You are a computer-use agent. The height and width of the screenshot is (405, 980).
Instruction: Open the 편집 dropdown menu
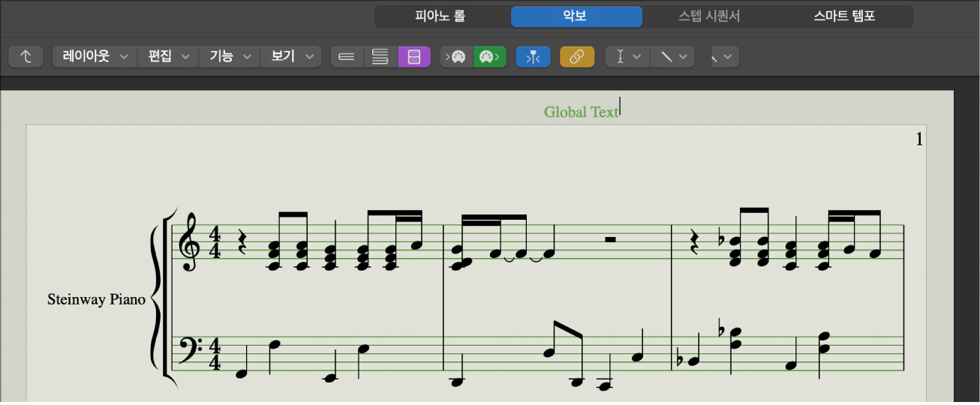tap(168, 57)
